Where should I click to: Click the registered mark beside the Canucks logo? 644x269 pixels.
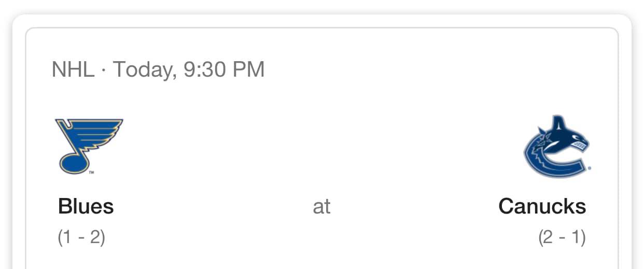[x=590, y=168]
